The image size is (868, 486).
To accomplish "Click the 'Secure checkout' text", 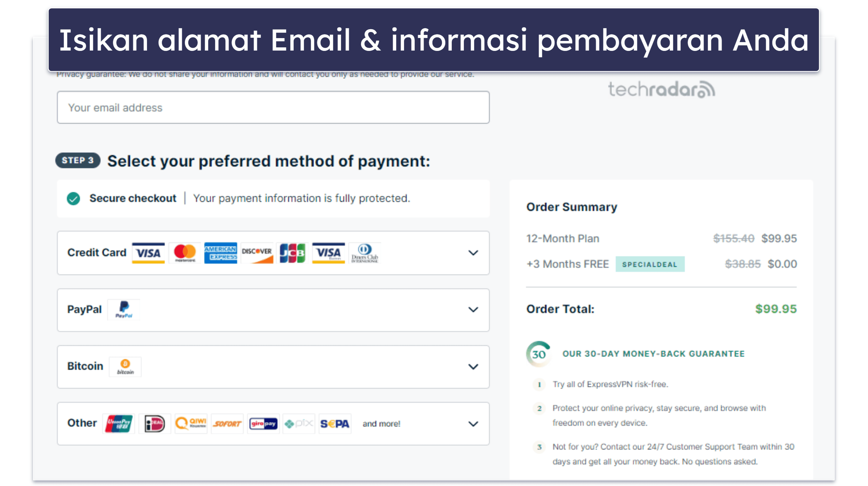I will pyautogui.click(x=133, y=198).
